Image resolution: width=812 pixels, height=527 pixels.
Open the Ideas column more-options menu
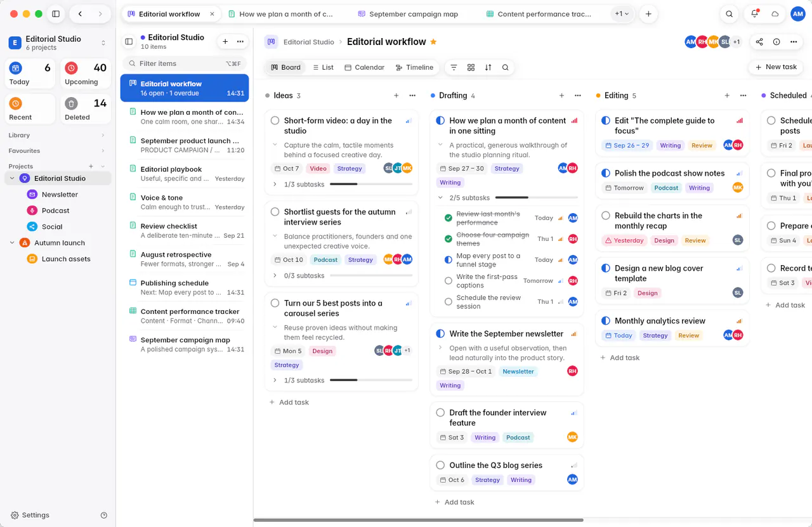tap(412, 96)
